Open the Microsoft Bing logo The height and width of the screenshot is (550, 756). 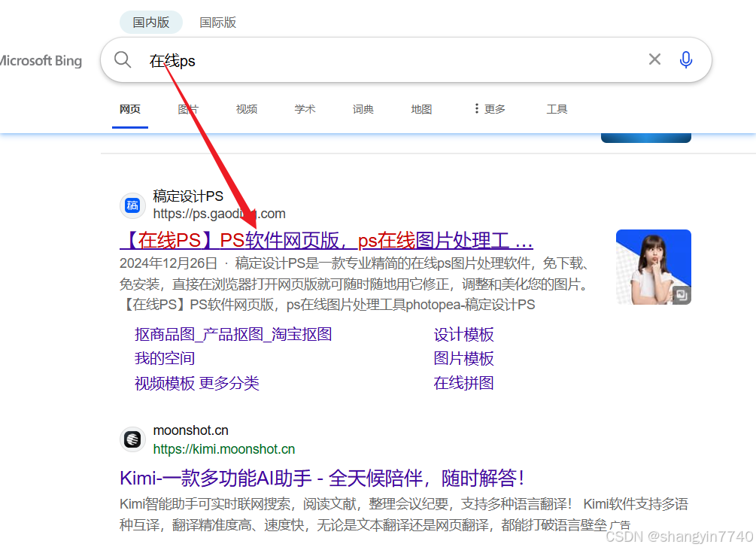coord(41,61)
